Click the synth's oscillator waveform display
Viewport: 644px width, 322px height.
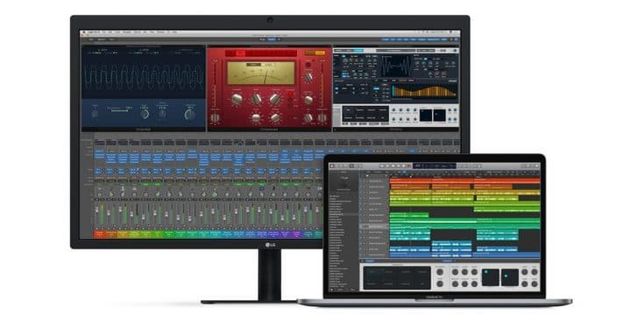click(397, 66)
